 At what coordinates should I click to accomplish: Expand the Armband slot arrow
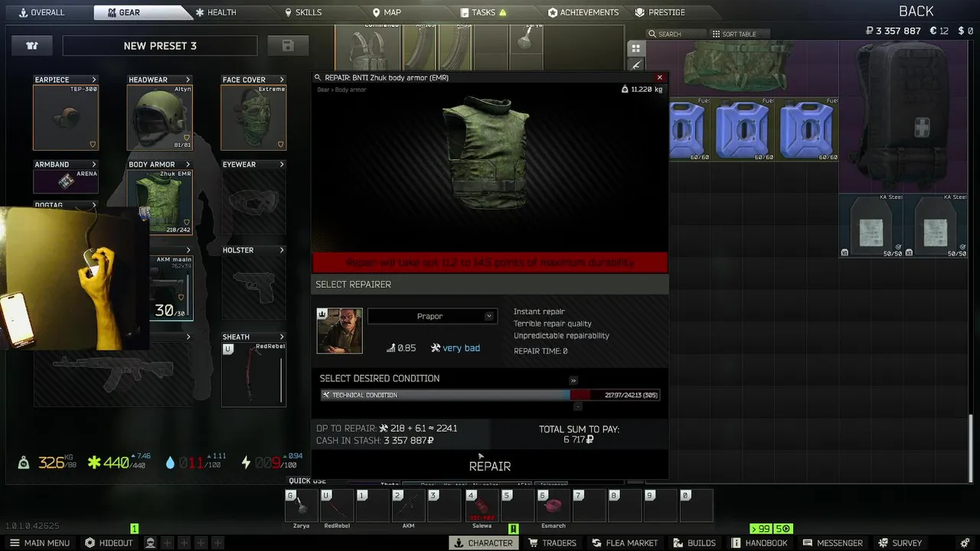click(x=94, y=165)
